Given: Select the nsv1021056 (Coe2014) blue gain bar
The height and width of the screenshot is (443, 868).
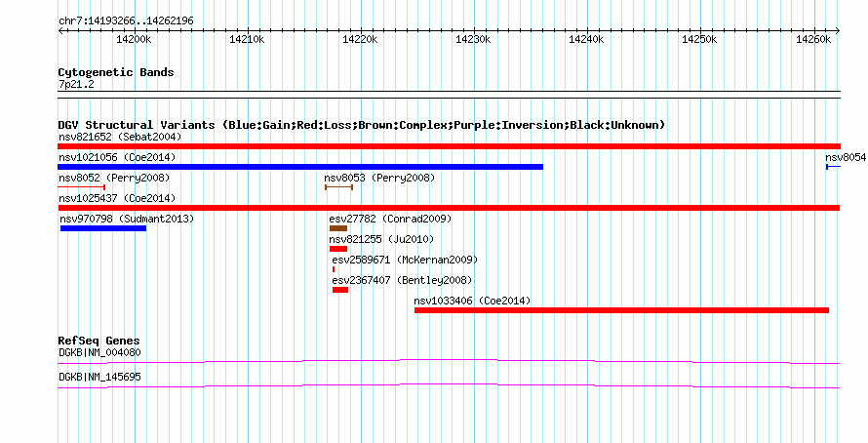Looking at the screenshot, I should point(300,167).
